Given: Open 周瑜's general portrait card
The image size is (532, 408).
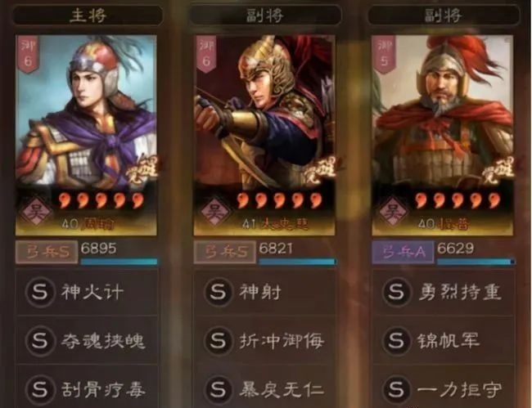Looking at the screenshot, I should pyautogui.click(x=86, y=135).
